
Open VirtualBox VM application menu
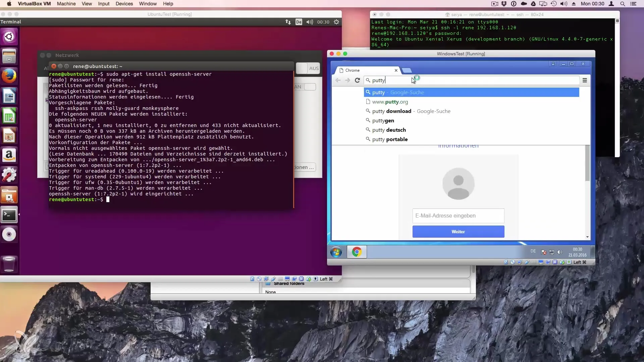click(x=34, y=4)
